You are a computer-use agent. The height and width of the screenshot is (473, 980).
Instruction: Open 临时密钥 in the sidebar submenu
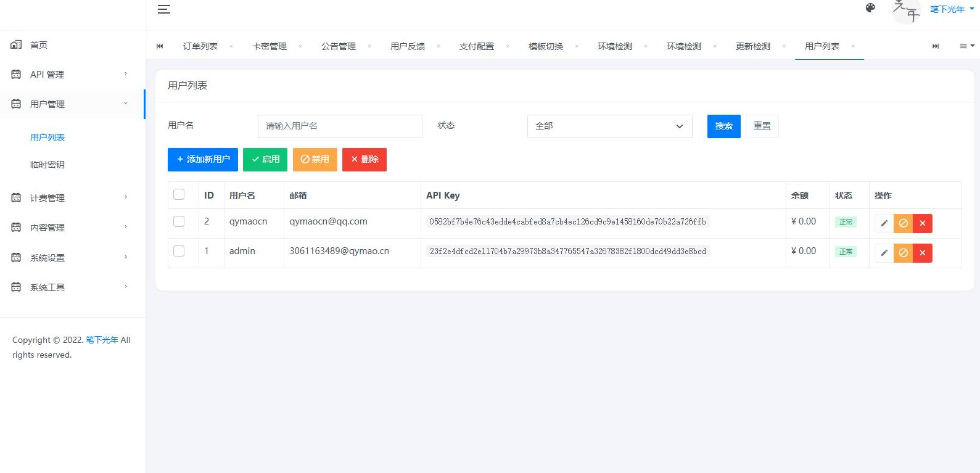point(47,165)
